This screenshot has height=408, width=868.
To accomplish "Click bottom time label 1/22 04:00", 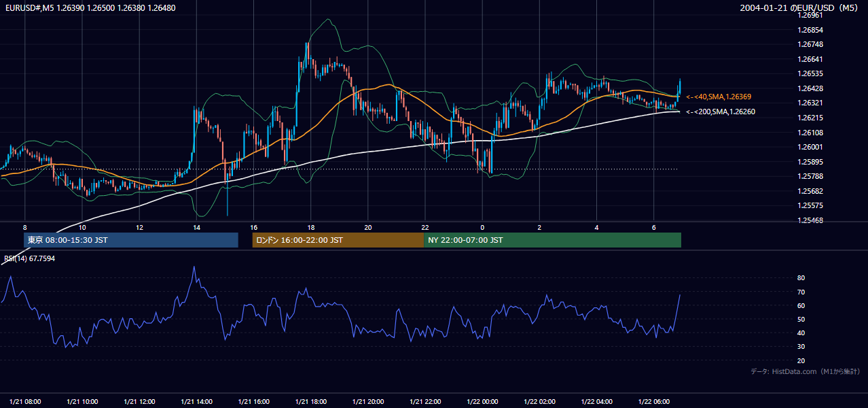I will (596, 401).
